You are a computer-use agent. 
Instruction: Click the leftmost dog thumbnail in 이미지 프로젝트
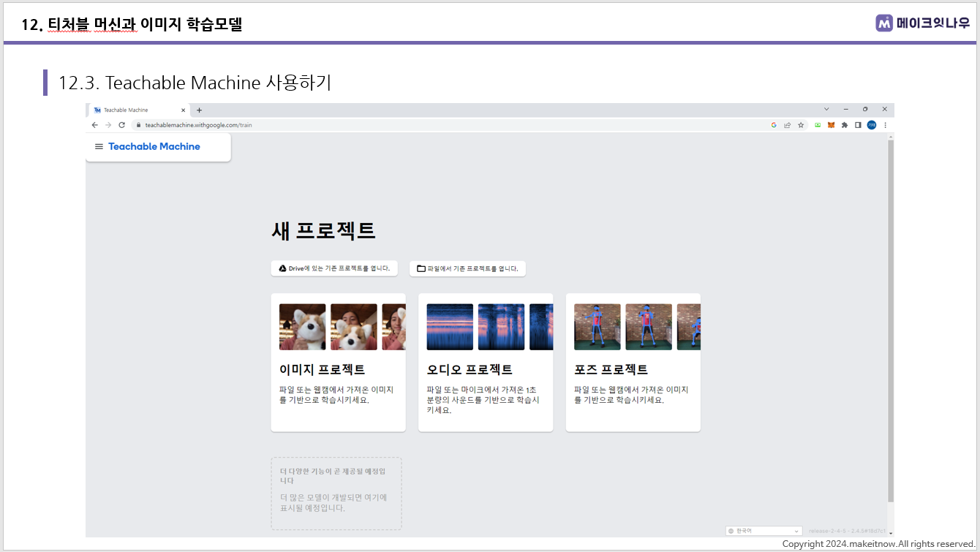pyautogui.click(x=303, y=327)
